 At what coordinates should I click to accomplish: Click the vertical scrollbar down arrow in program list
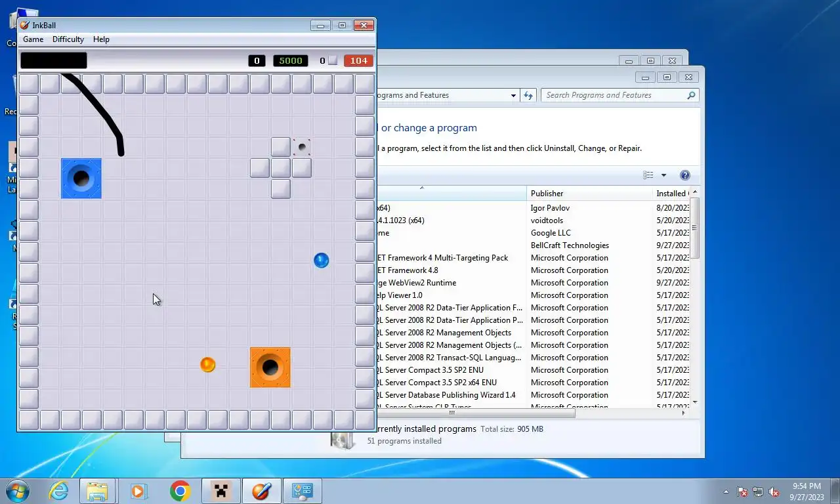pos(694,402)
